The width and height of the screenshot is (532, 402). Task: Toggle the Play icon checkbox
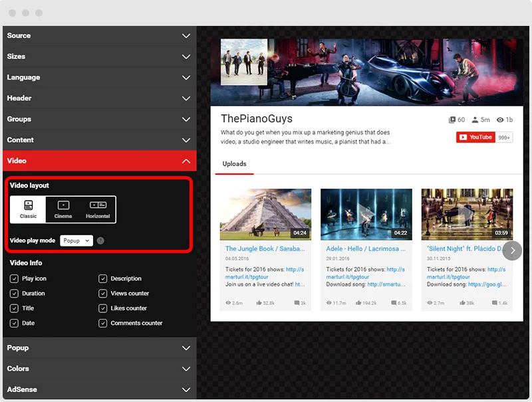(x=14, y=278)
